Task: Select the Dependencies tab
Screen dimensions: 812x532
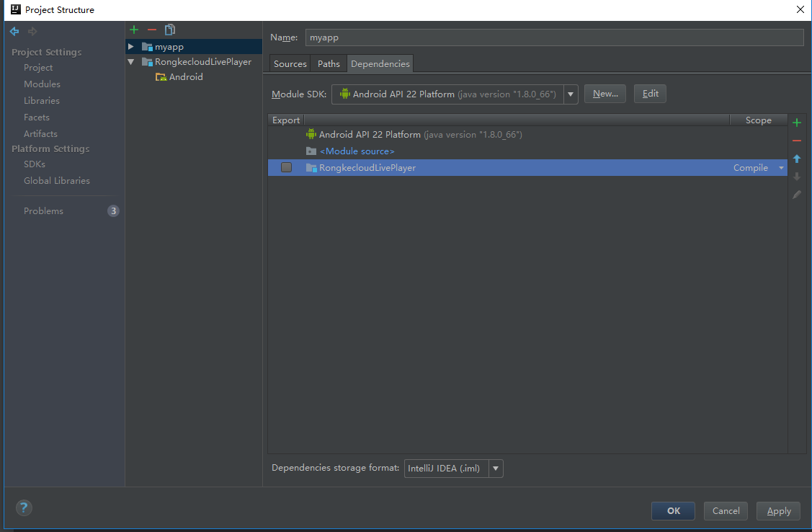Action: pyautogui.click(x=380, y=63)
